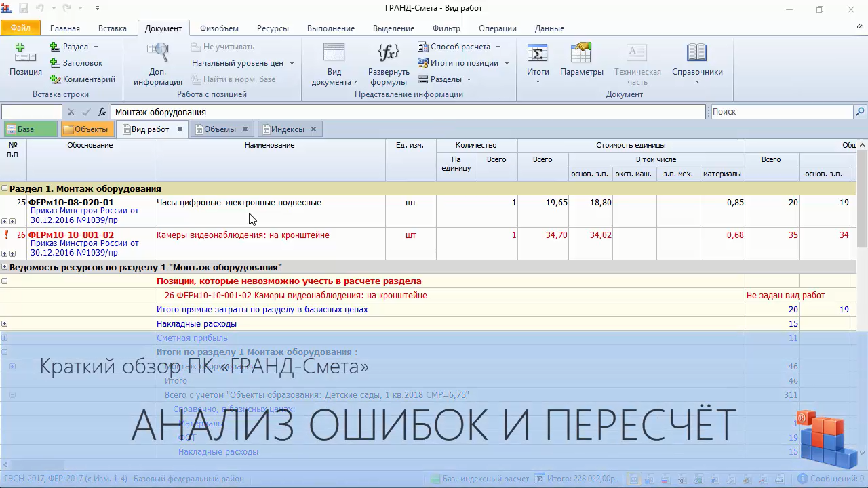Viewport: 868px width, 488px height.
Task: Collapse the unaccounted positions group
Action: [5, 281]
